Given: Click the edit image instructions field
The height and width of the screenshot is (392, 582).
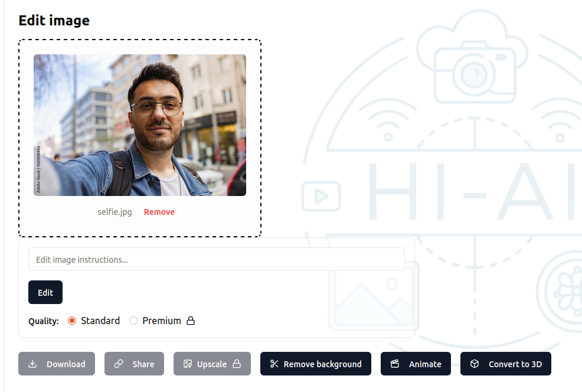Looking at the screenshot, I should pos(217,259).
